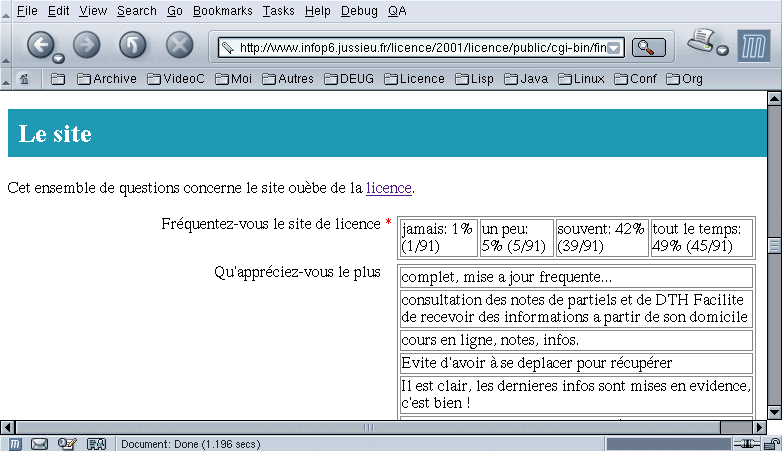
Task: Click the lock security icon
Action: click(773, 444)
